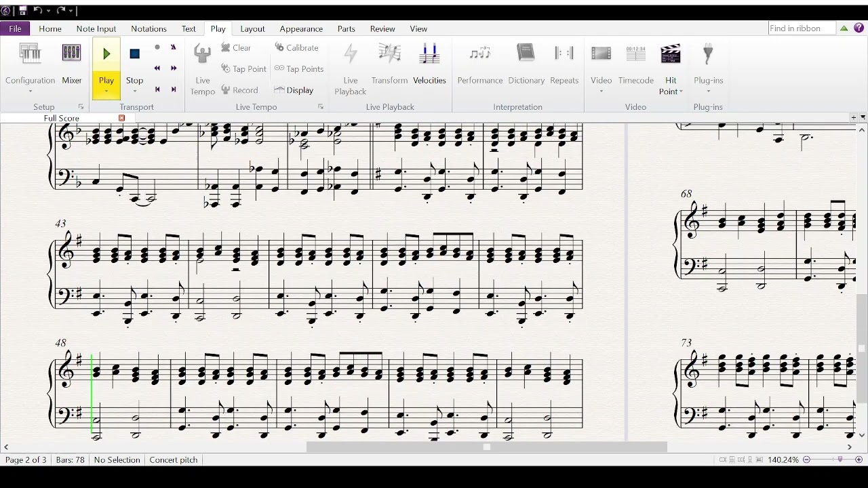Click the Redo arrow icon
This screenshot has width=868, height=488.
tap(62, 11)
